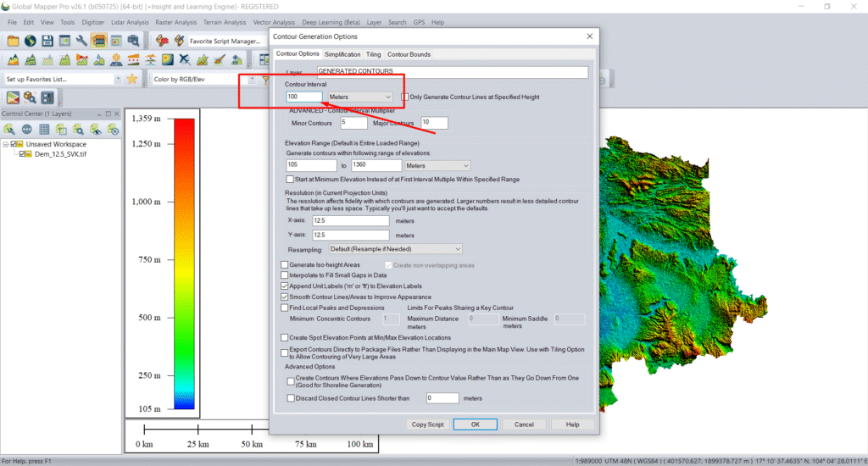Click the airplane flight path icon

(x=184, y=60)
